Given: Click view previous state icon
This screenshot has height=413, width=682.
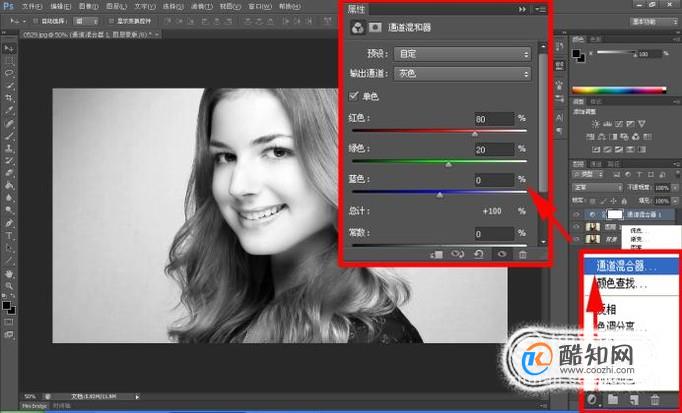Looking at the screenshot, I should click(x=458, y=254).
